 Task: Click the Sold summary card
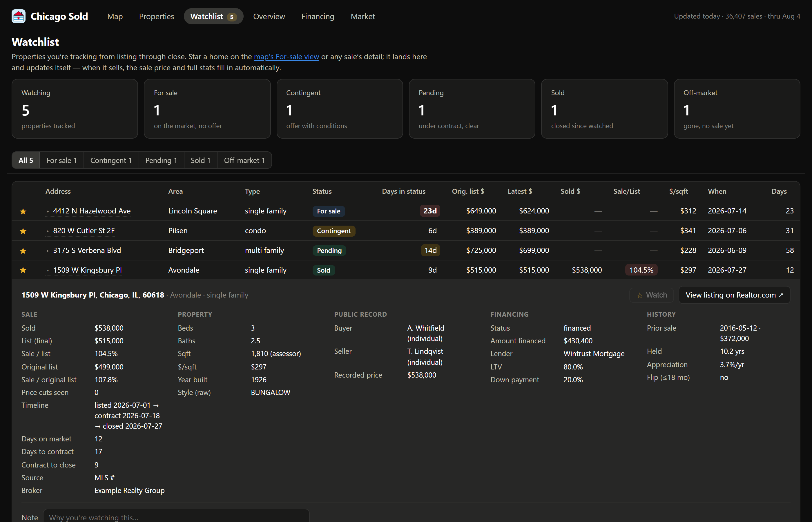click(604, 109)
